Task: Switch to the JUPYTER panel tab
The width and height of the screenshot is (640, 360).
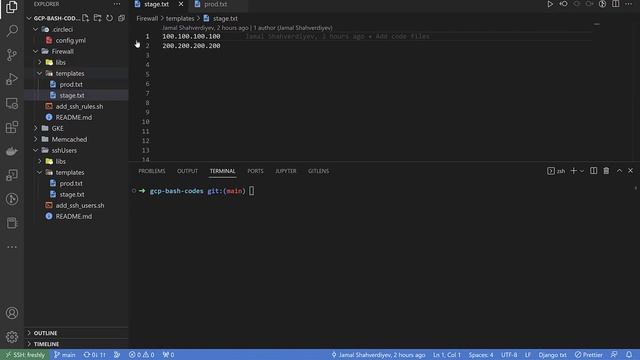Action: pos(286,171)
